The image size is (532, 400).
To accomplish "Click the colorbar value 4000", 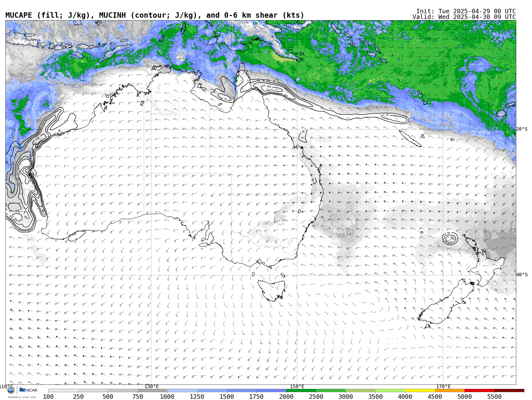I will tap(405, 397).
